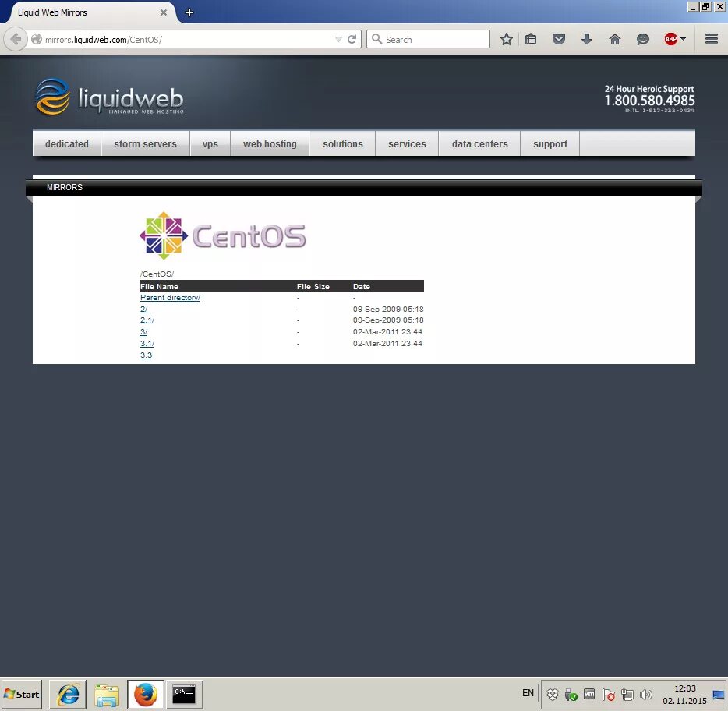
Task: Save page to Pocket icon
Action: [559, 40]
